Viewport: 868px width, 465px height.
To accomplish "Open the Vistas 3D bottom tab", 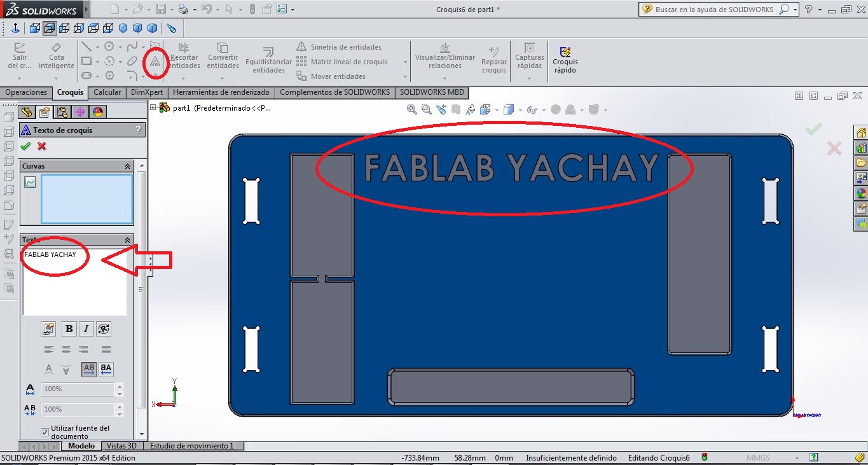I will [x=121, y=446].
